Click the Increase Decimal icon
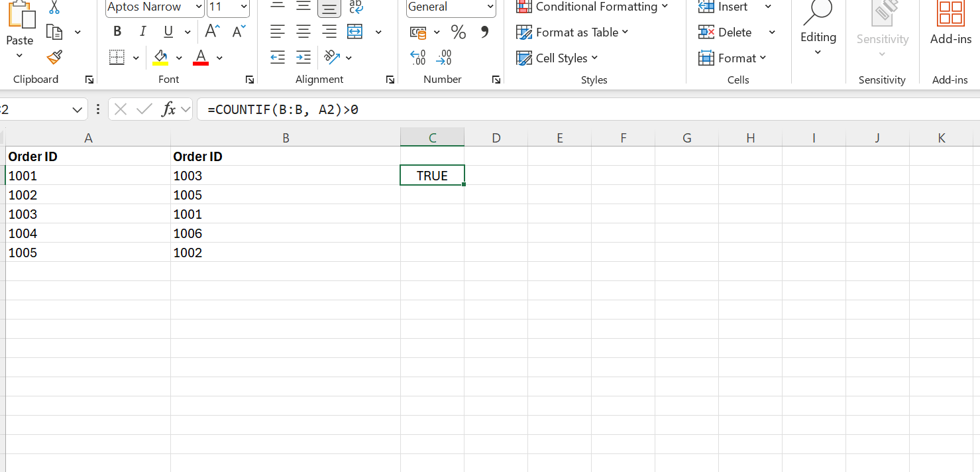This screenshot has height=472, width=980. point(418,58)
